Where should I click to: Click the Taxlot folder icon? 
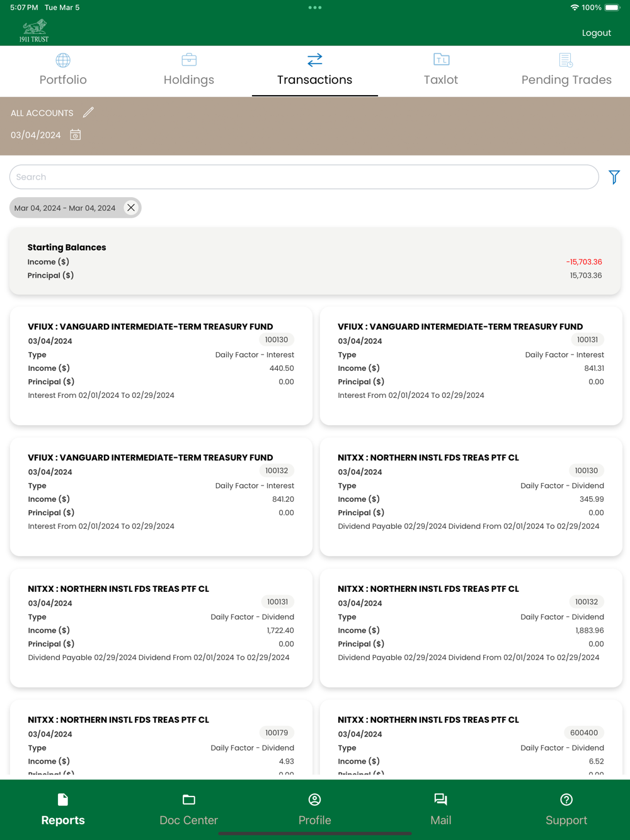(x=441, y=59)
